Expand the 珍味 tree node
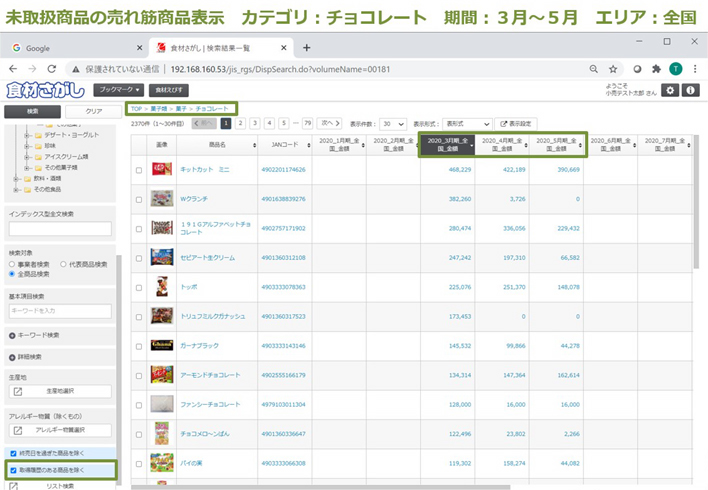This screenshot has height=490, width=708. [27, 146]
